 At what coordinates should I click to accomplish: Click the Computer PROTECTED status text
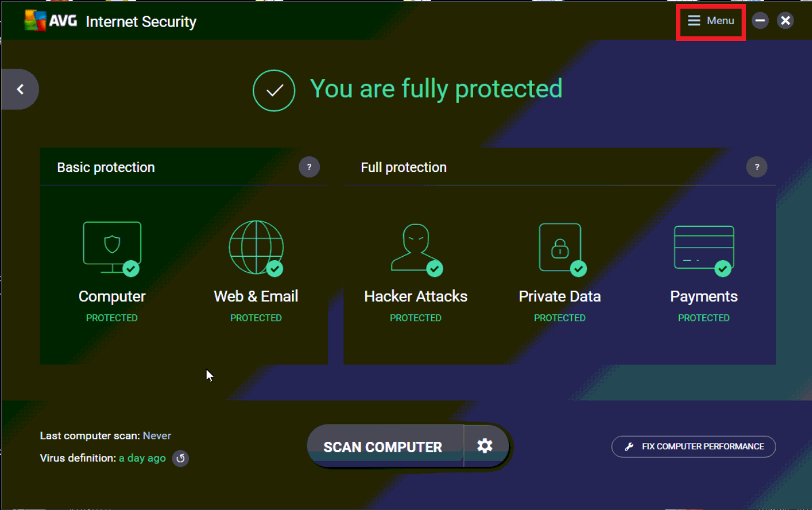click(112, 318)
